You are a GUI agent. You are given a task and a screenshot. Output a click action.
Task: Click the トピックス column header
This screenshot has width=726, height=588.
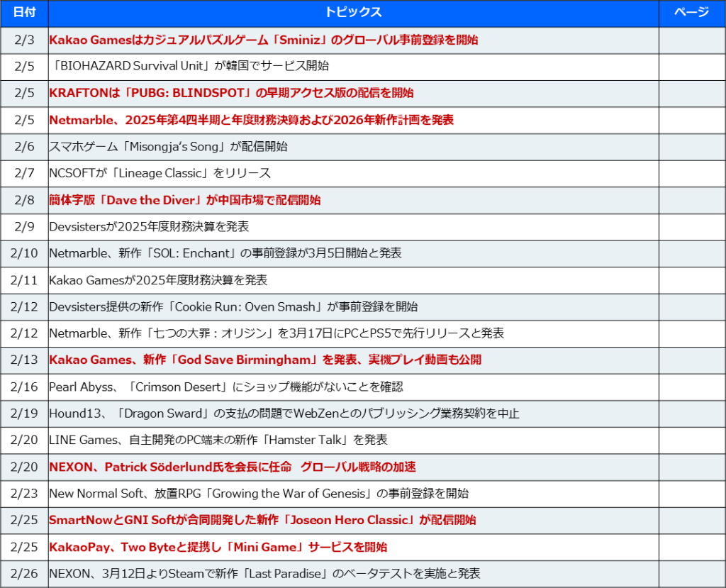353,13
